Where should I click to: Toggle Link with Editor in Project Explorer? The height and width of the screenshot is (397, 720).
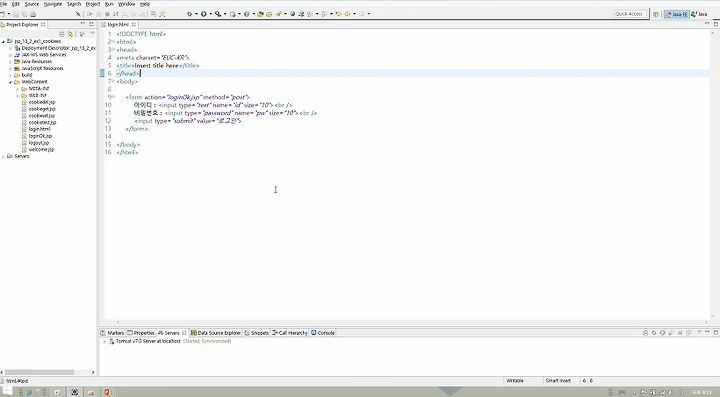(71, 34)
